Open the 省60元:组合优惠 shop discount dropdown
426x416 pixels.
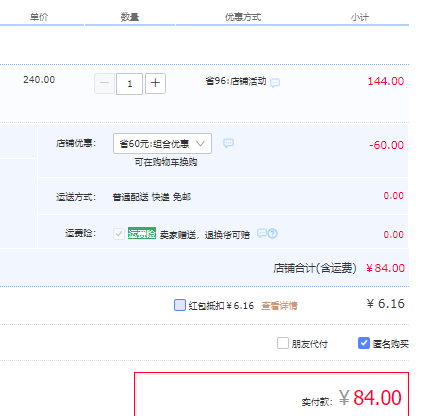162,144
